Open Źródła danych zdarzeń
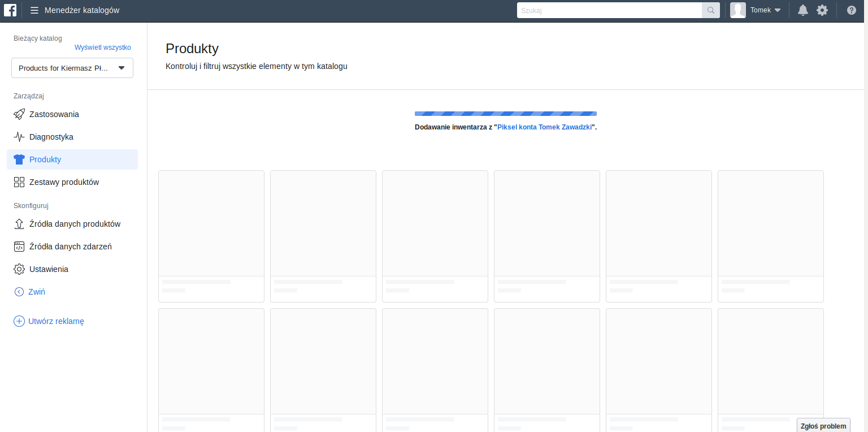 click(x=72, y=247)
